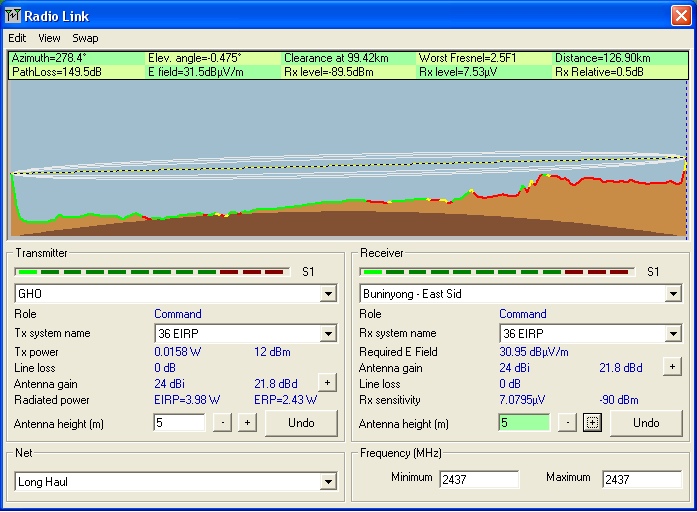Expand the Long Haul net dropdown
This screenshot has height=512, width=697.
point(328,481)
